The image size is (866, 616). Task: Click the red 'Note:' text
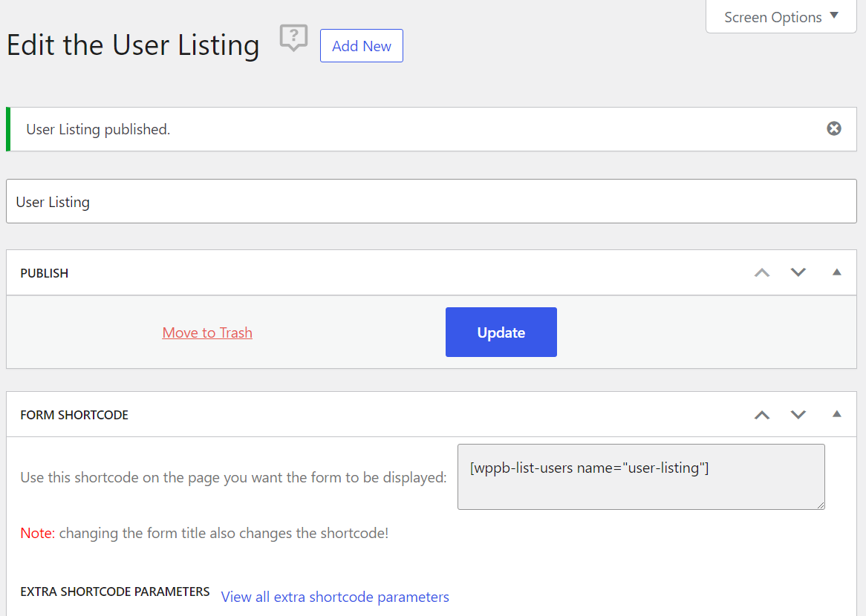click(x=38, y=533)
